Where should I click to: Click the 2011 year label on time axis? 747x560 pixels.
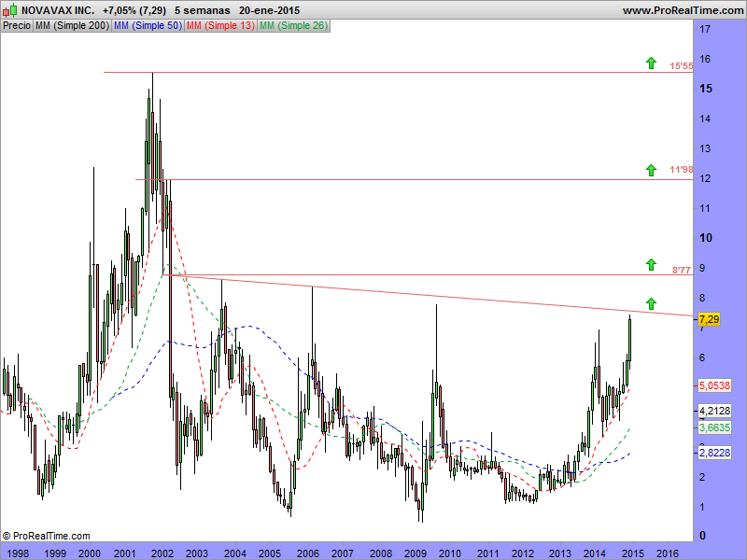487,553
